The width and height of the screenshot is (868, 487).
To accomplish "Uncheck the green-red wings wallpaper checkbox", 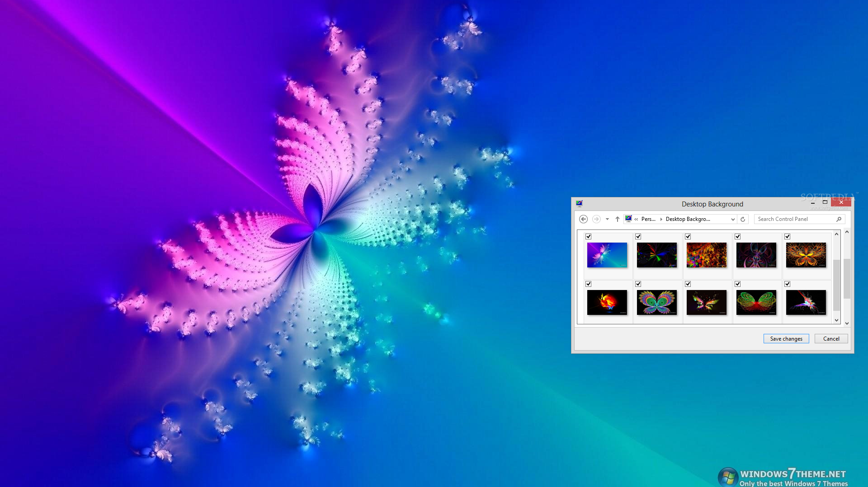I will coord(738,284).
